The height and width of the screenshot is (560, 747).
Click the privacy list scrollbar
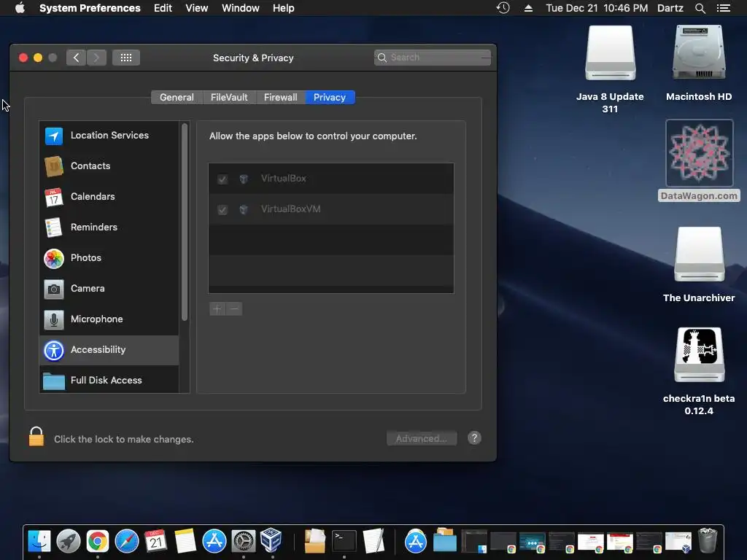(x=185, y=222)
